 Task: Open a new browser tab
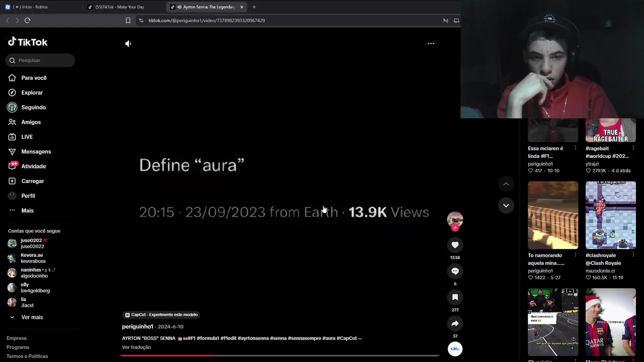[x=254, y=7]
